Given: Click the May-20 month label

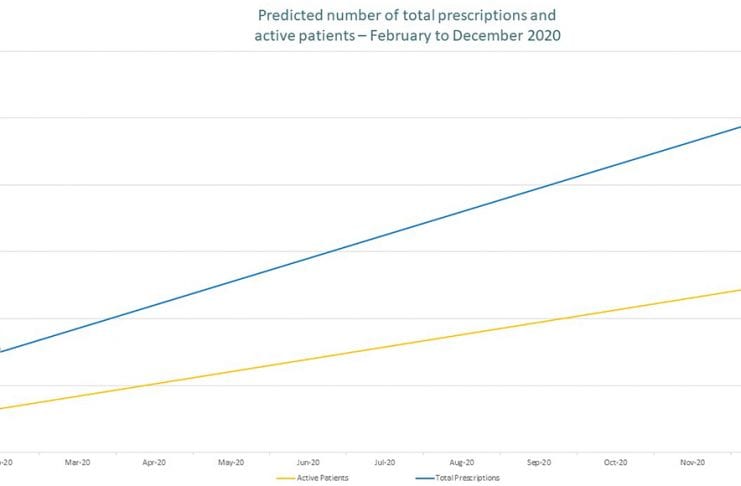Looking at the screenshot, I should coord(231,463).
